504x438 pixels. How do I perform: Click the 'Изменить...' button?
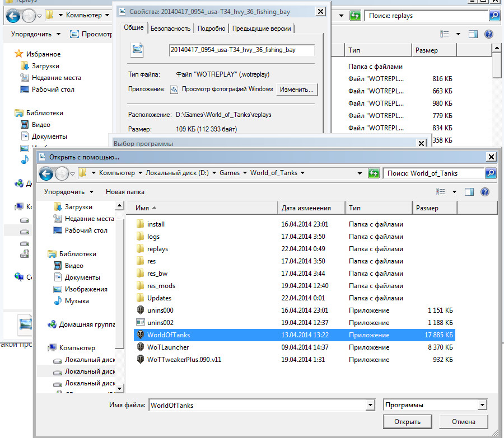click(297, 90)
